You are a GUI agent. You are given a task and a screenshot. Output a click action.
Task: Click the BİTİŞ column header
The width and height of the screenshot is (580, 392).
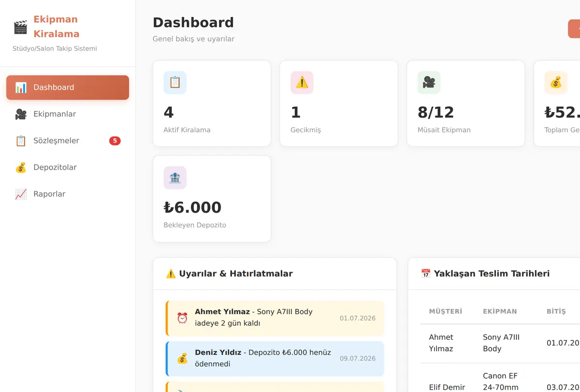pos(556,311)
